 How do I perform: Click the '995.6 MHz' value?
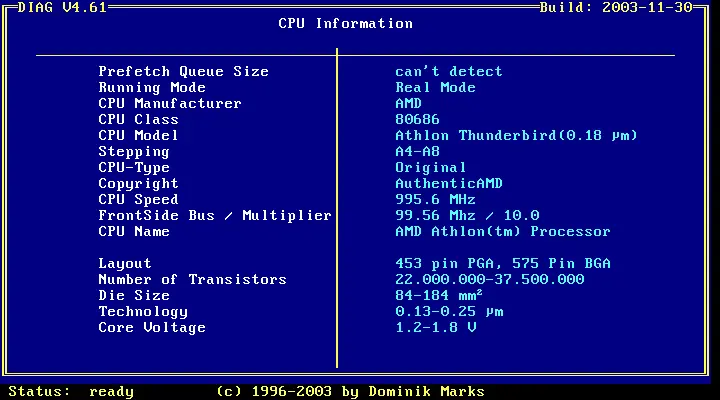435,199
